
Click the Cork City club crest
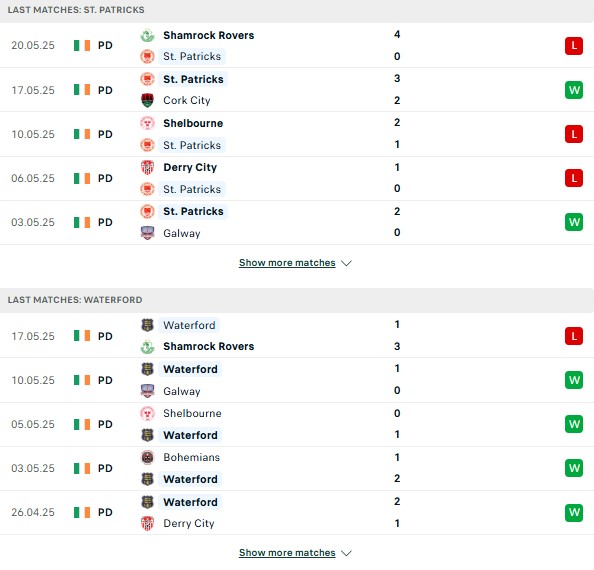(x=147, y=101)
